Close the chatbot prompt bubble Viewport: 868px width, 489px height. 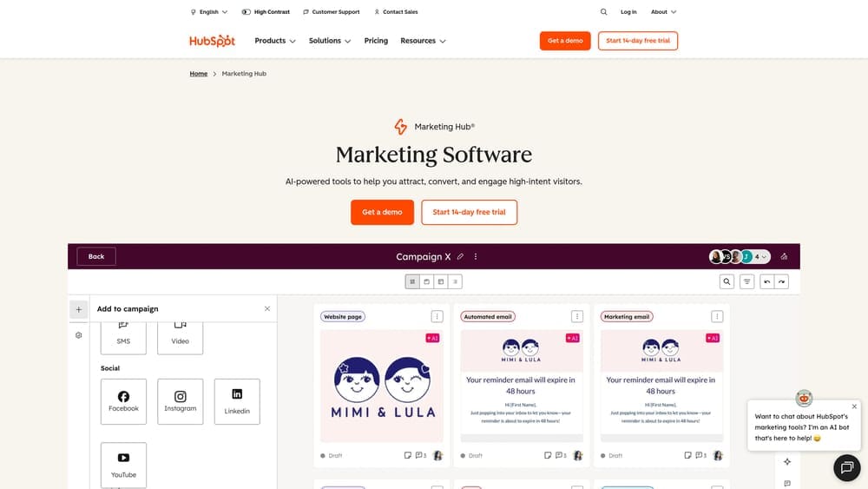(854, 406)
